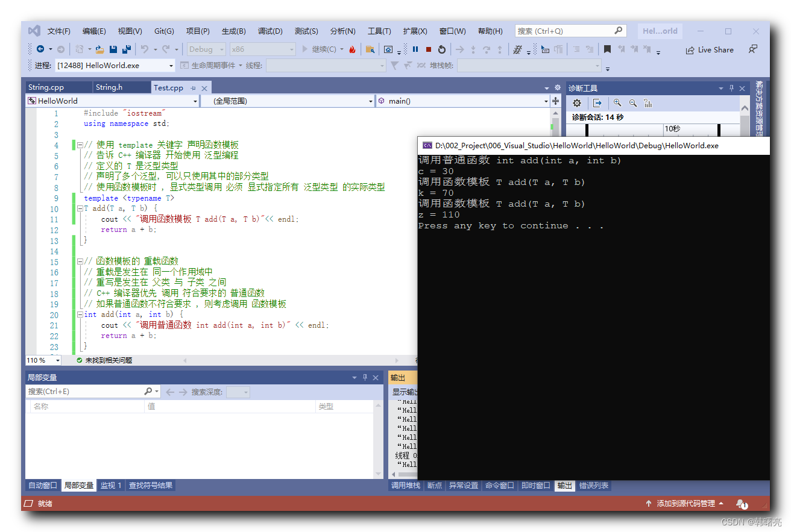Open the main() member dropdown
Screen dimensions: 791x532
coord(462,101)
